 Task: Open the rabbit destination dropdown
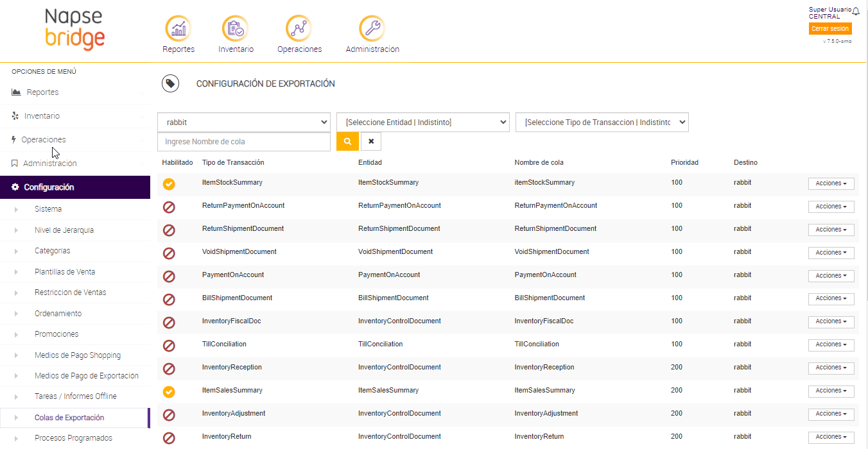[244, 122]
